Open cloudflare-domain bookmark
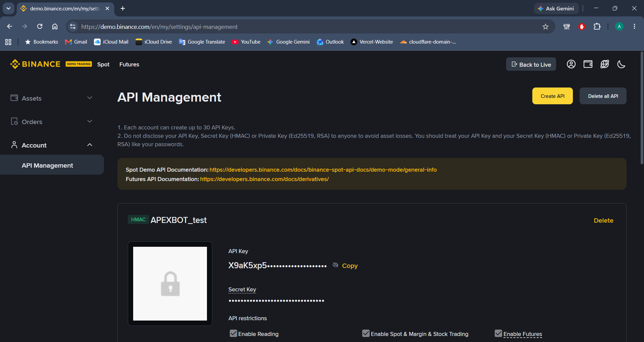644x342 pixels. [x=428, y=42]
